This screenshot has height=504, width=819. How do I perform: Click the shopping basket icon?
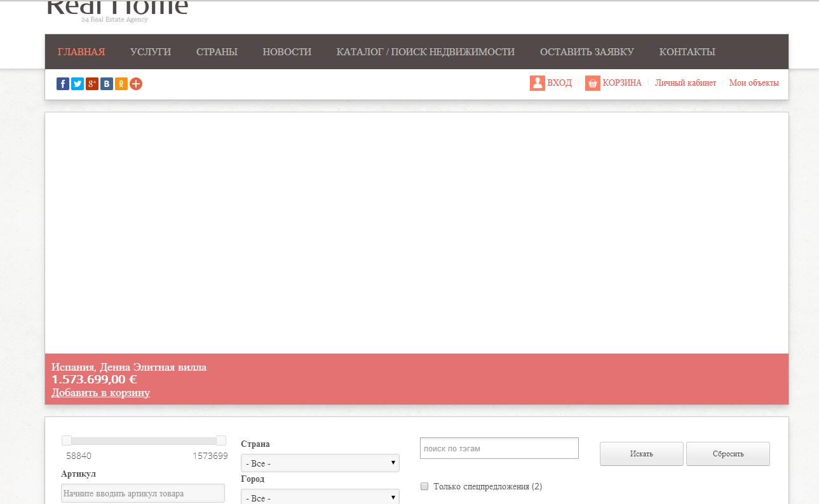coord(592,83)
